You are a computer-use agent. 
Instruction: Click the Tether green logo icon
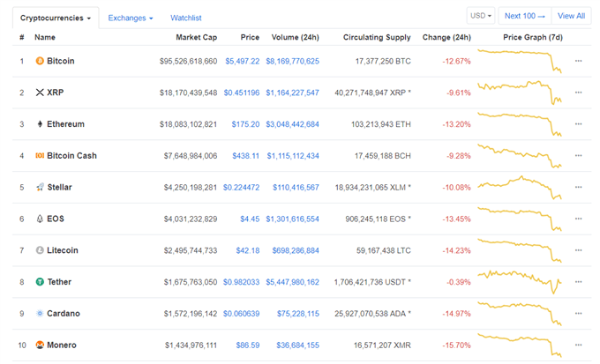(40, 282)
